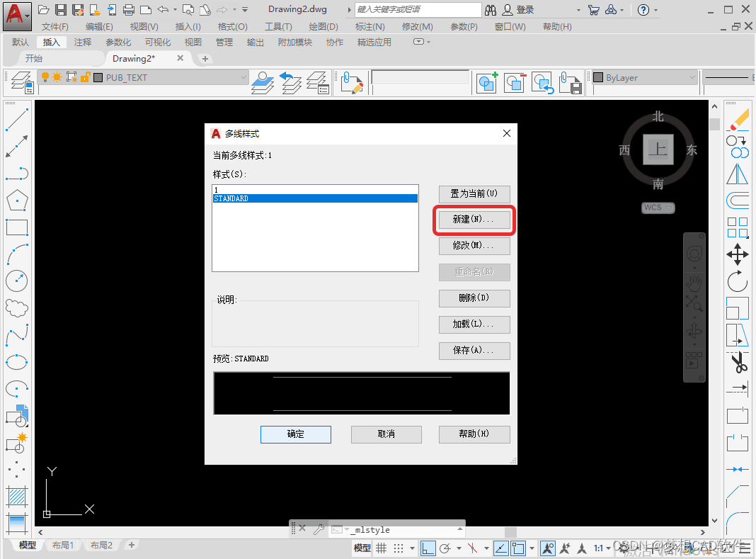Viewport: 756px width, 559px height.
Task: Select the Polygon tool
Action: tap(17, 200)
